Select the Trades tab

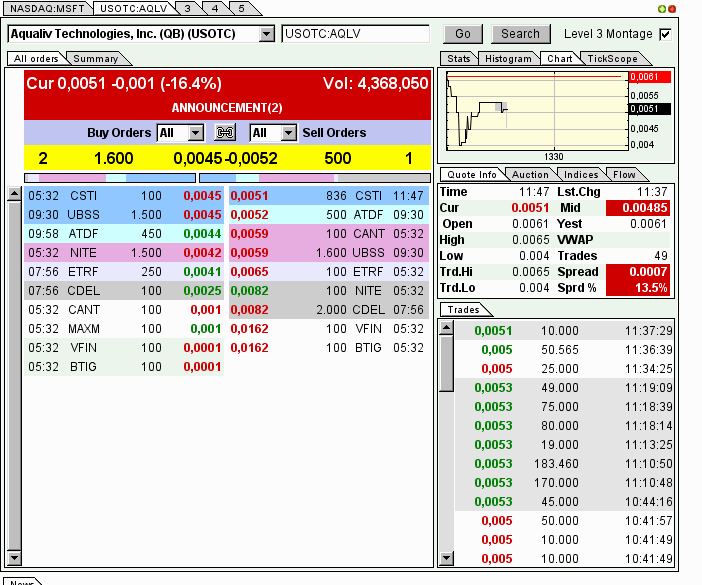463,310
